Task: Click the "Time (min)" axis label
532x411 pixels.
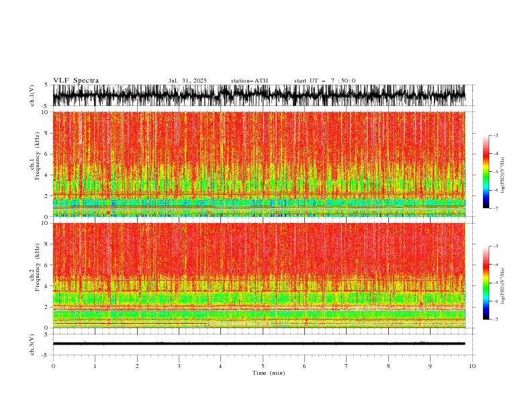Action: (269, 373)
